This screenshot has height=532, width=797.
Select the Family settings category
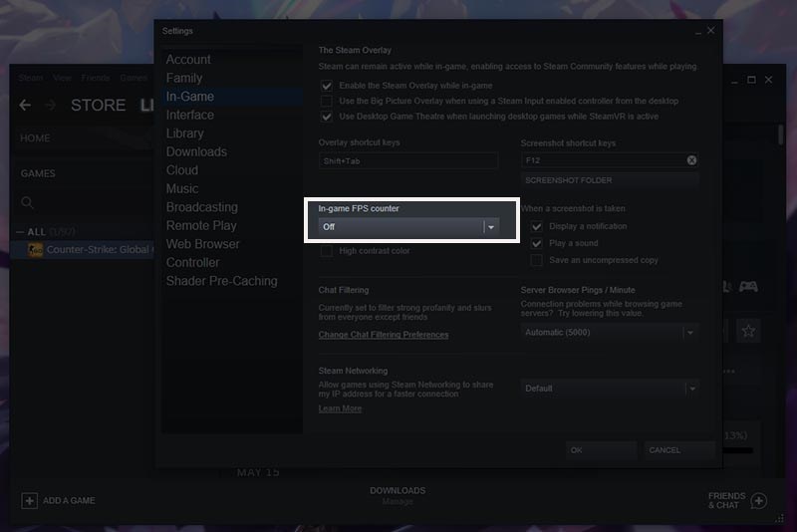(x=184, y=79)
